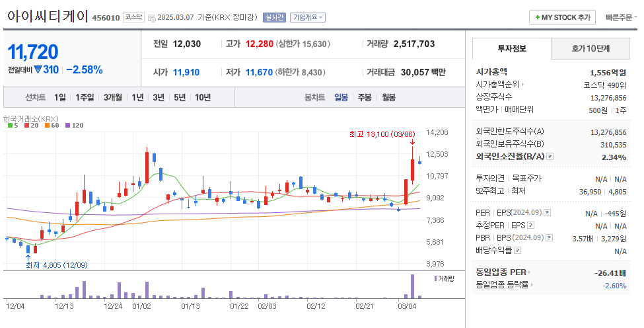Click the trading volume 2,517,703

(414, 44)
